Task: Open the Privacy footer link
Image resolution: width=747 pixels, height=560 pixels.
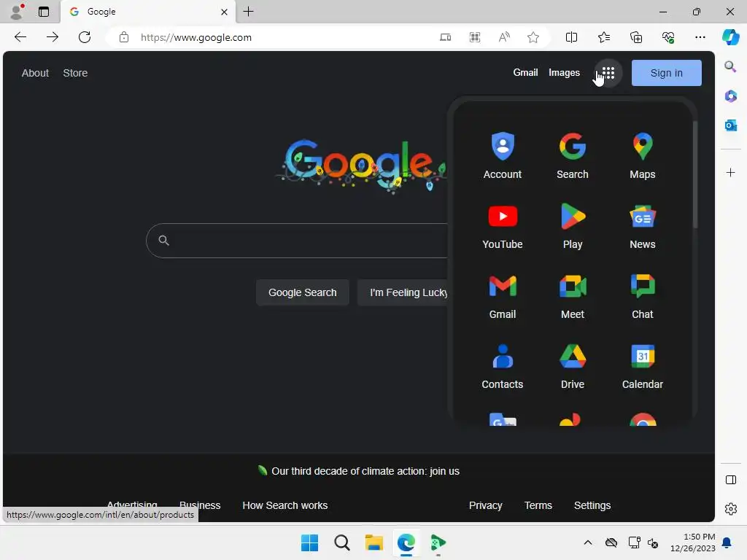Action: [x=485, y=505]
